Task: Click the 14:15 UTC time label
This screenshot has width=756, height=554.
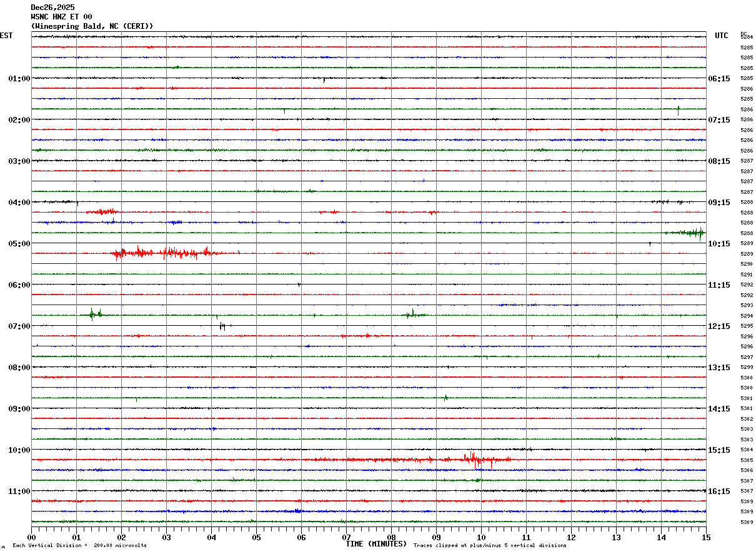Action: [x=719, y=409]
